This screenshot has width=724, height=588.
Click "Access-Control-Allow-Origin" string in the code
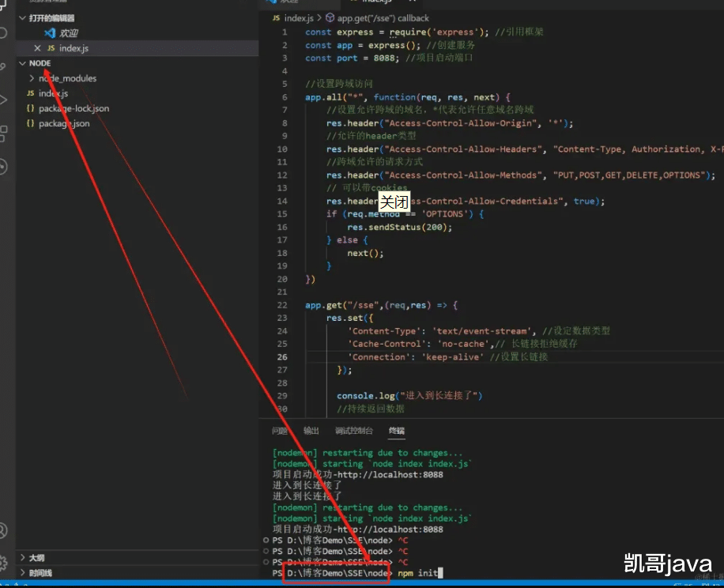pos(460,123)
